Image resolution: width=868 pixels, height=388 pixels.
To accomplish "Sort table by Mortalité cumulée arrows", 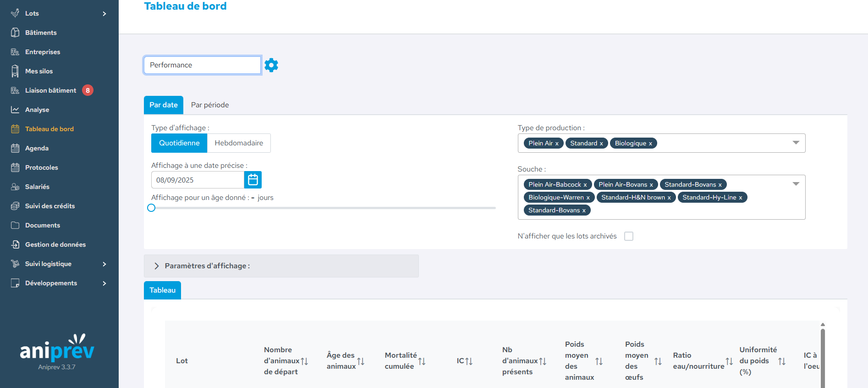I will tap(422, 361).
